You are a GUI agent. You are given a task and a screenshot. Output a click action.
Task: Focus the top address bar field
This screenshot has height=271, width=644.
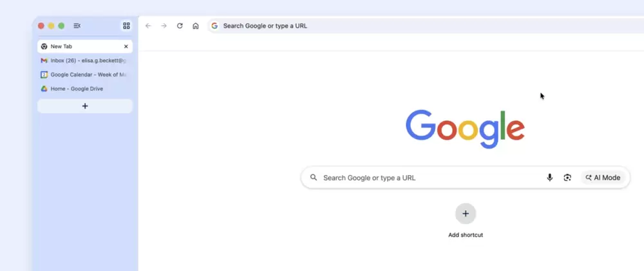[386, 26]
